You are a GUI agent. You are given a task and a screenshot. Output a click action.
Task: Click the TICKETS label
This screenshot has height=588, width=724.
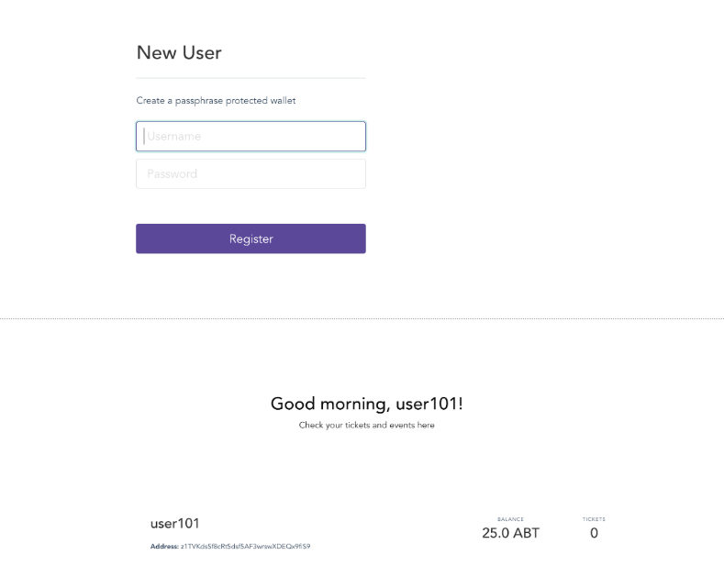pyautogui.click(x=594, y=519)
